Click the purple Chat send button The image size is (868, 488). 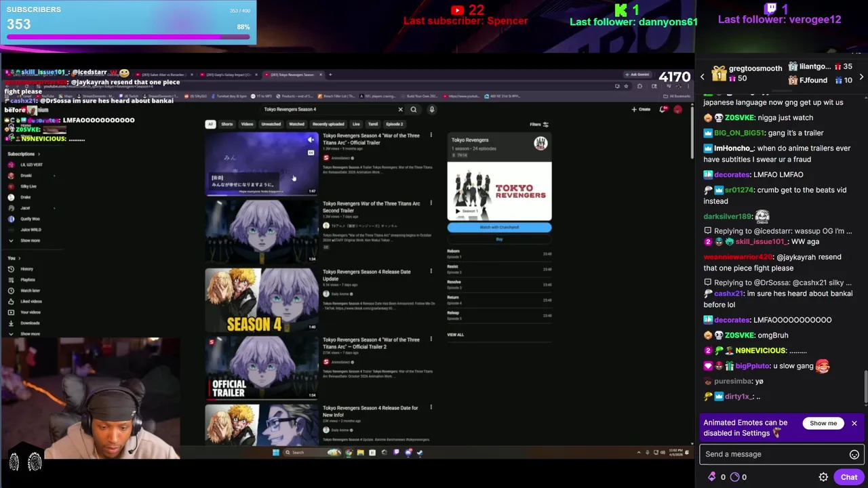tap(849, 477)
